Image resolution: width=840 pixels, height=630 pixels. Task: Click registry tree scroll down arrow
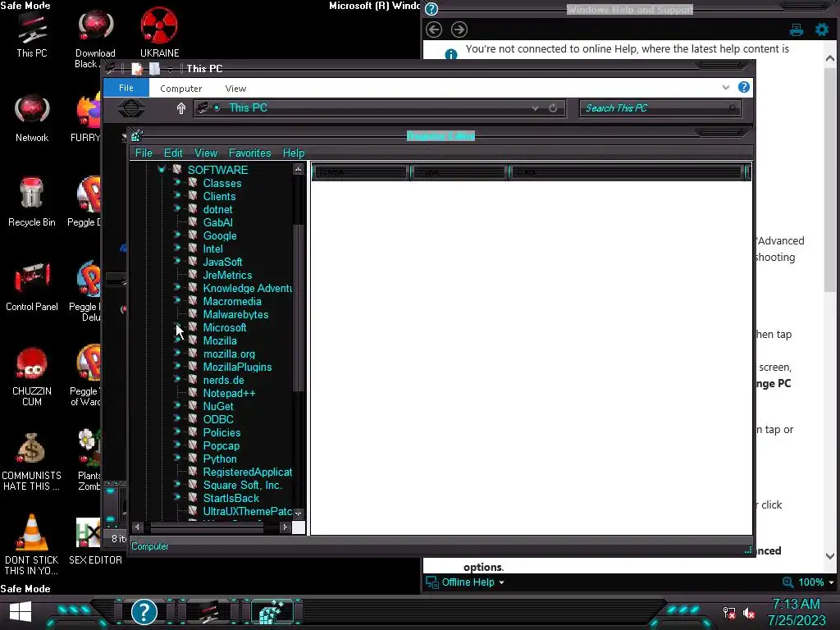point(299,514)
